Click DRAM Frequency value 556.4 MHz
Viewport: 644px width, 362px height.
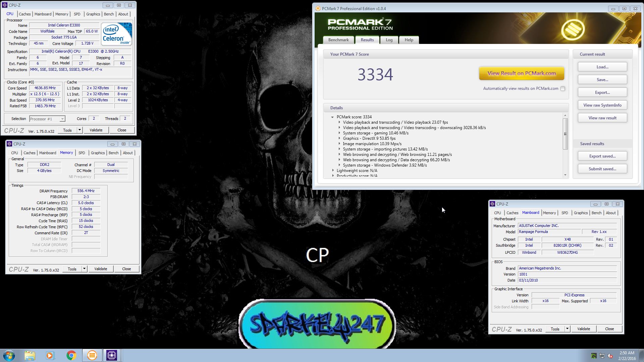(x=86, y=191)
